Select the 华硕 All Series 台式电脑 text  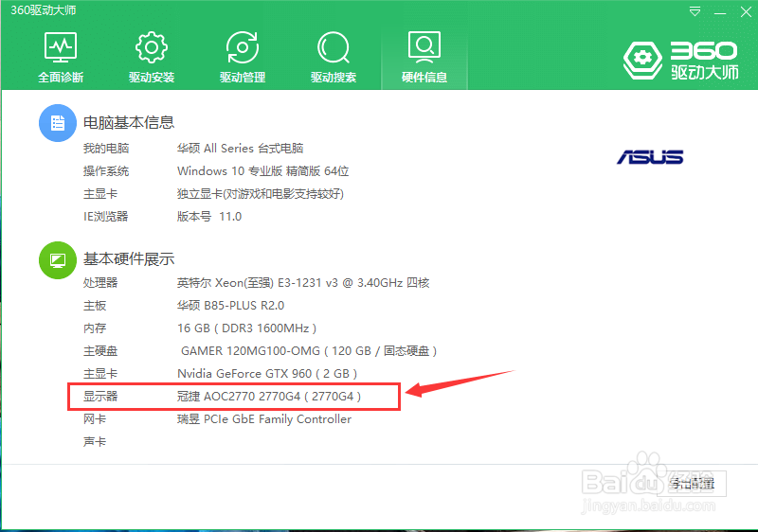pyautogui.click(x=241, y=149)
